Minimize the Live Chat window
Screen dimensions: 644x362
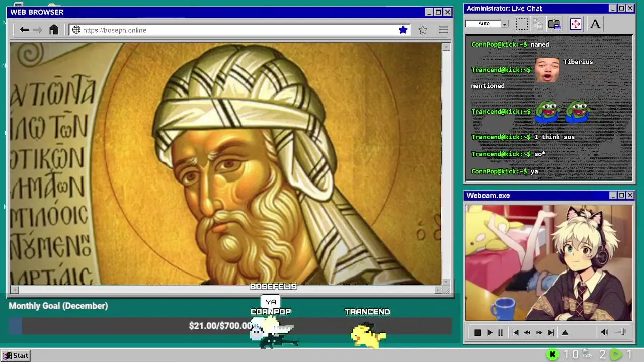[613, 8]
